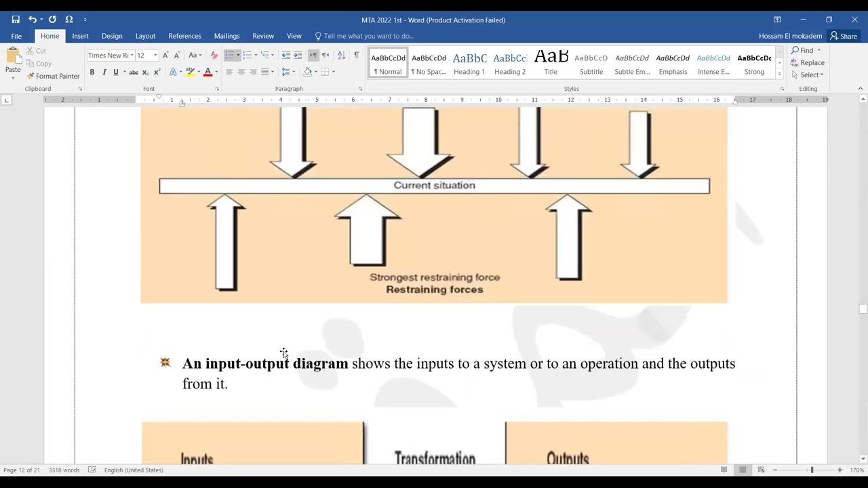Image resolution: width=868 pixels, height=488 pixels.
Task: Click Page 12 of 21 indicator
Action: pyautogui.click(x=22, y=470)
